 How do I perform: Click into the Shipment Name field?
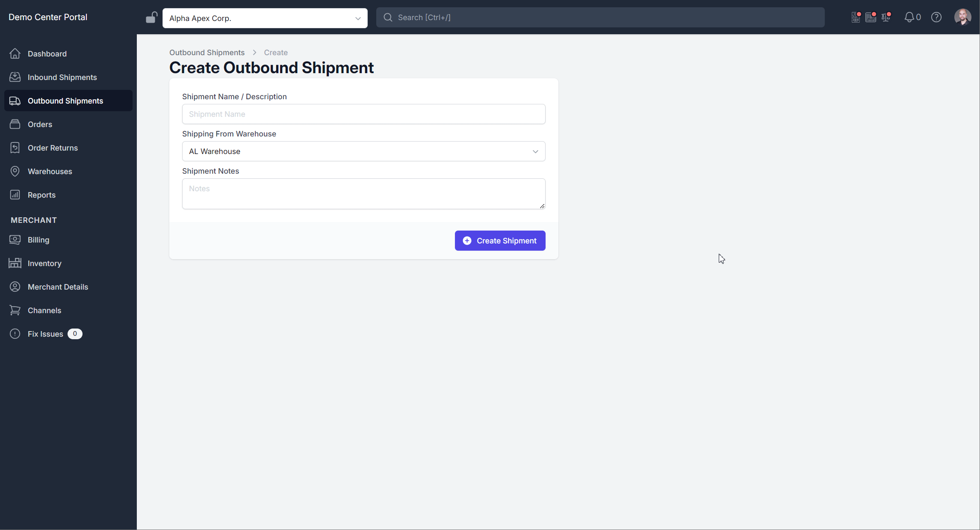point(364,114)
